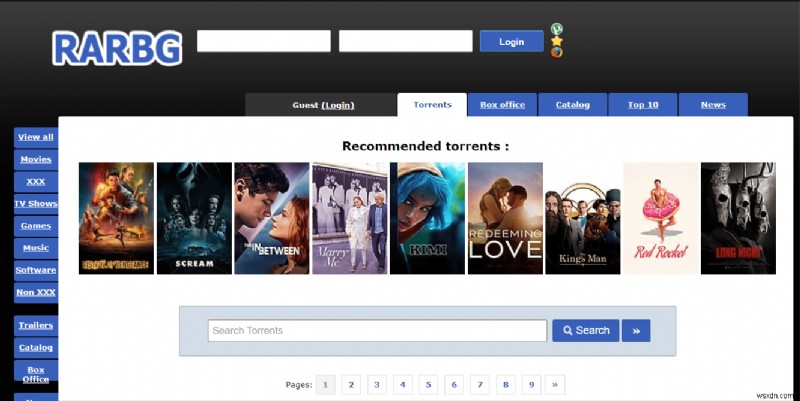Focus the first login input field

264,41
